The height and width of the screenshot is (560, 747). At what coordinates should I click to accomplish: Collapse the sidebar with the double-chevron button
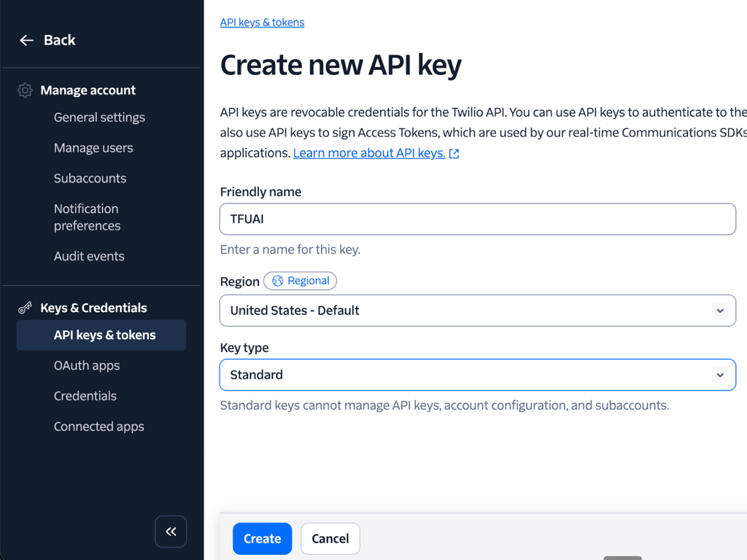click(171, 532)
